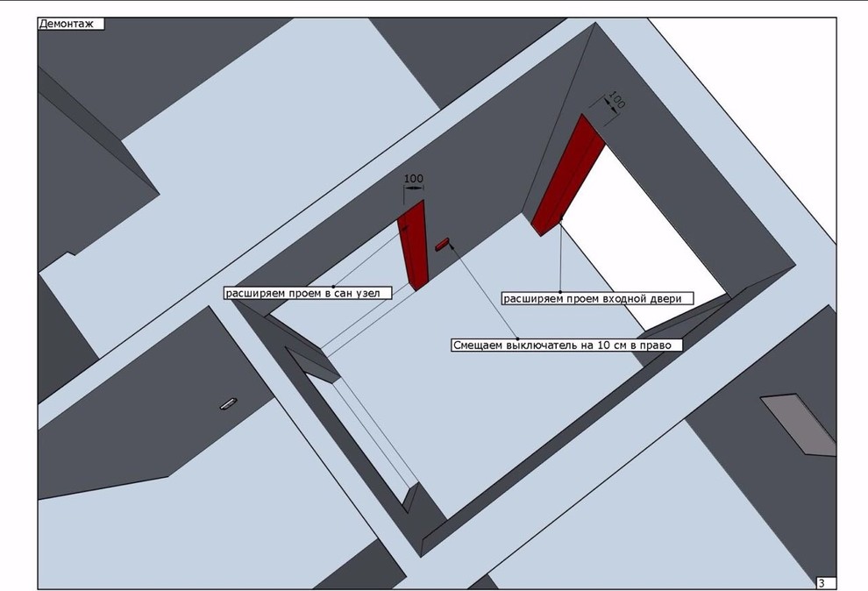Select the page number 3 box
The width and height of the screenshot is (868, 591).
tap(824, 583)
